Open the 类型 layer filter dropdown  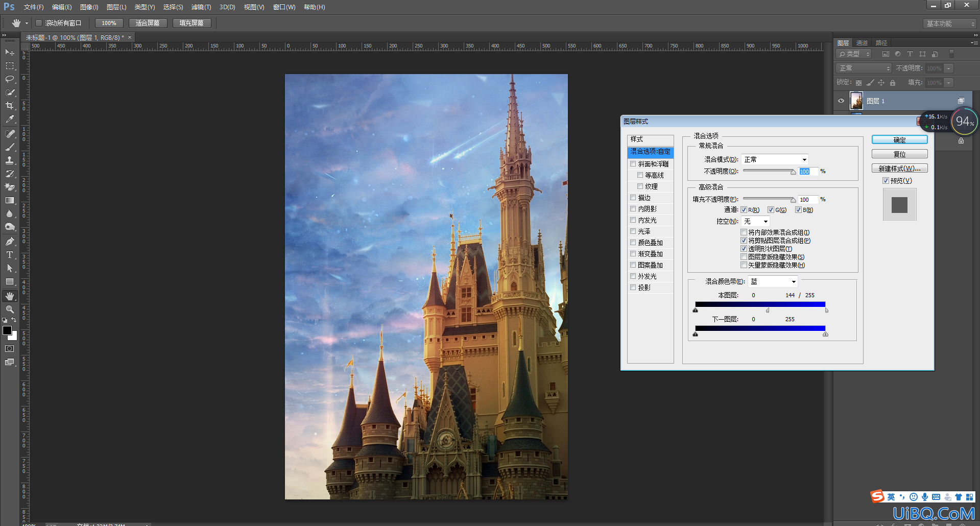(854, 54)
